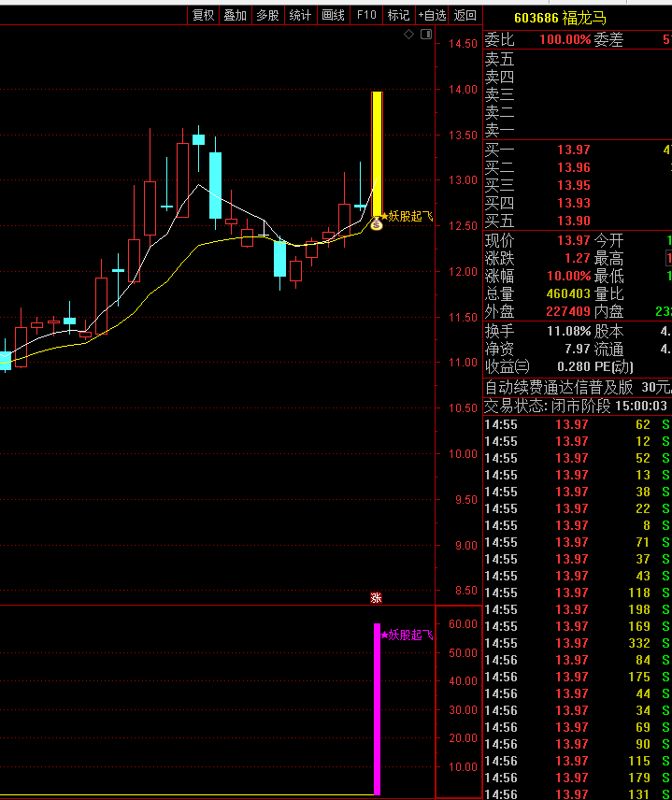Click the stock title 603686 福龙马
This screenshot has width=672, height=800.
point(560,17)
